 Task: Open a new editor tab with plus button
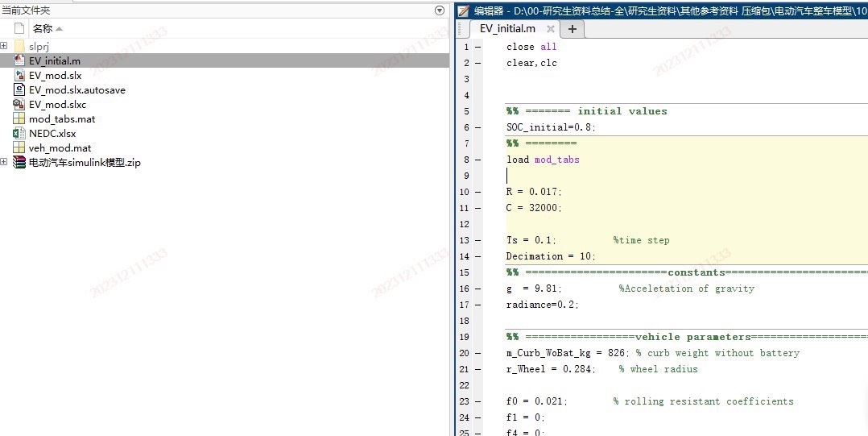[x=572, y=29]
